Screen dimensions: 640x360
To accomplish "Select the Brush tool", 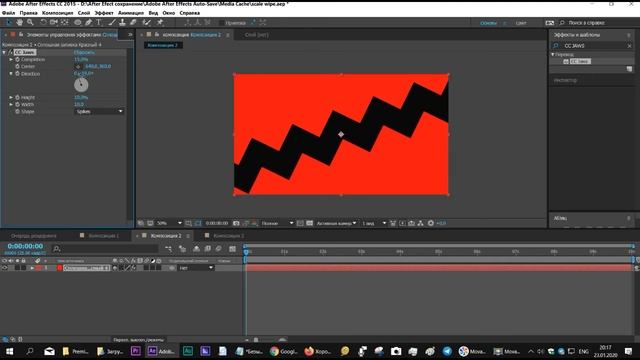I will click(x=112, y=22).
